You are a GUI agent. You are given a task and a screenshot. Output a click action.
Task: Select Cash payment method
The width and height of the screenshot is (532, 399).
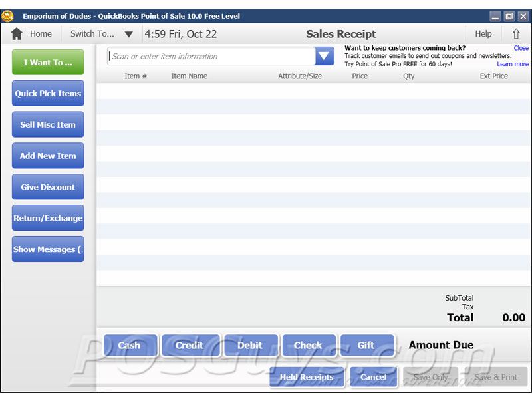tap(130, 346)
